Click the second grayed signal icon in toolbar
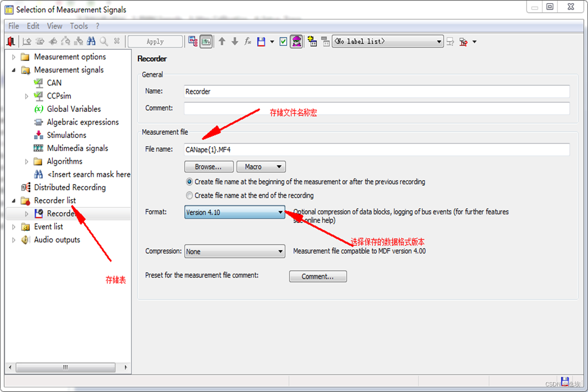The width and height of the screenshot is (588, 392). (40, 41)
